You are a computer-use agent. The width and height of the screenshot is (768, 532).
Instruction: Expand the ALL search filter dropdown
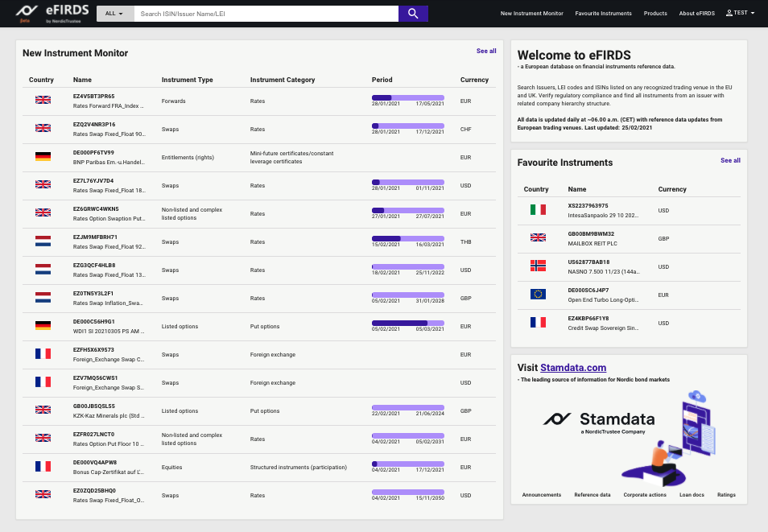(x=114, y=14)
